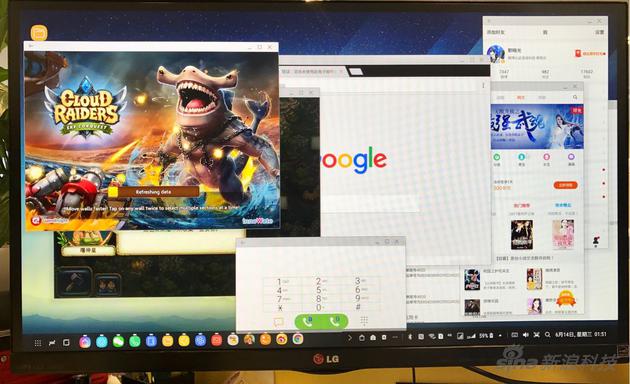Open the date and time 01:51 clock
Screen dimensions: 630x384
(x=581, y=334)
